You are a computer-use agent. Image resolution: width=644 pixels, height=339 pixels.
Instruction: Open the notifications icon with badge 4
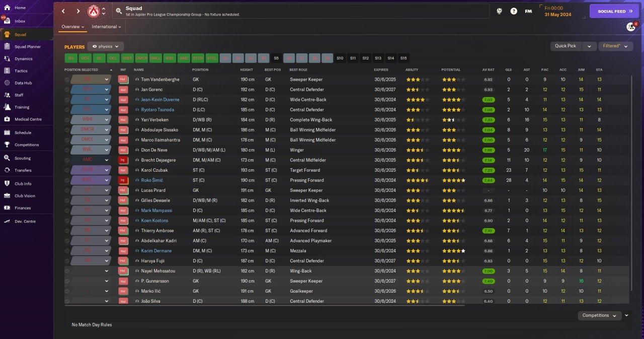(631, 27)
